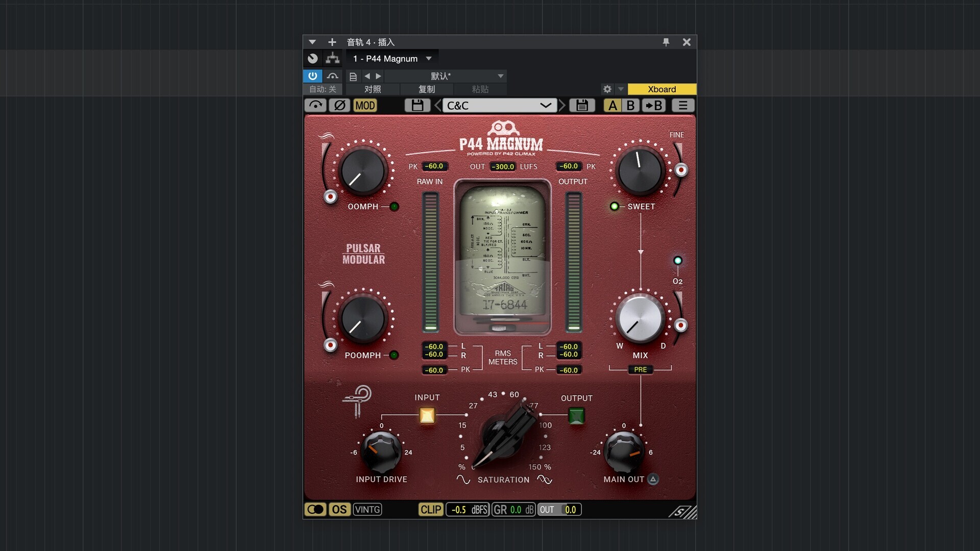Toggle the green OUTPUT square switch
This screenshot has width=980, height=551.
coord(576,416)
